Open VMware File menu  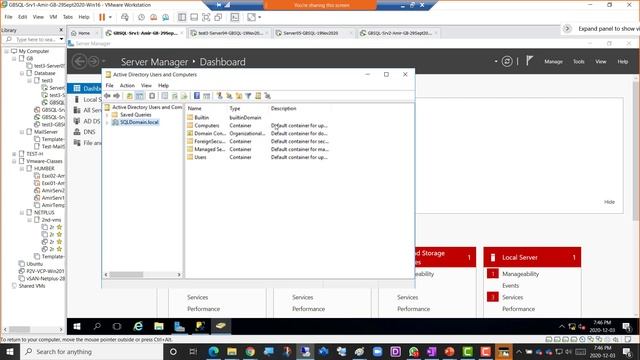coord(8,17)
